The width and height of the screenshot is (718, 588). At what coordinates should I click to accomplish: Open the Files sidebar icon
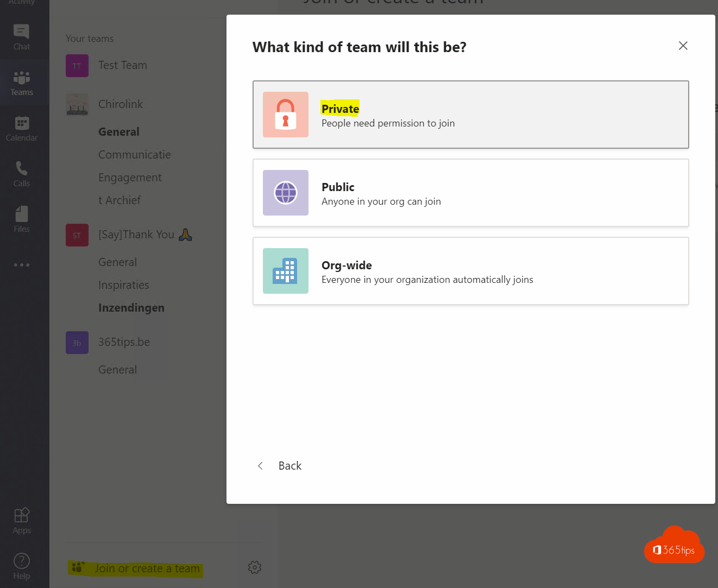pyautogui.click(x=22, y=219)
